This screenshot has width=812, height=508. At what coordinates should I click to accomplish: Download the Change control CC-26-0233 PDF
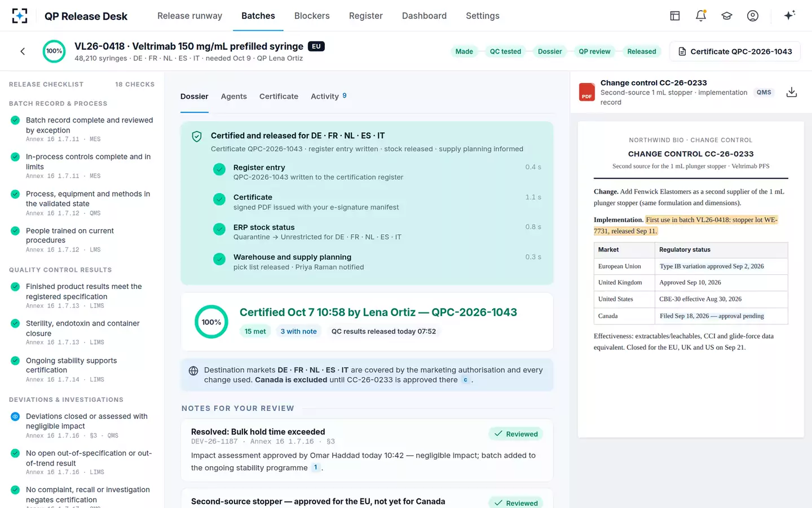click(x=792, y=92)
